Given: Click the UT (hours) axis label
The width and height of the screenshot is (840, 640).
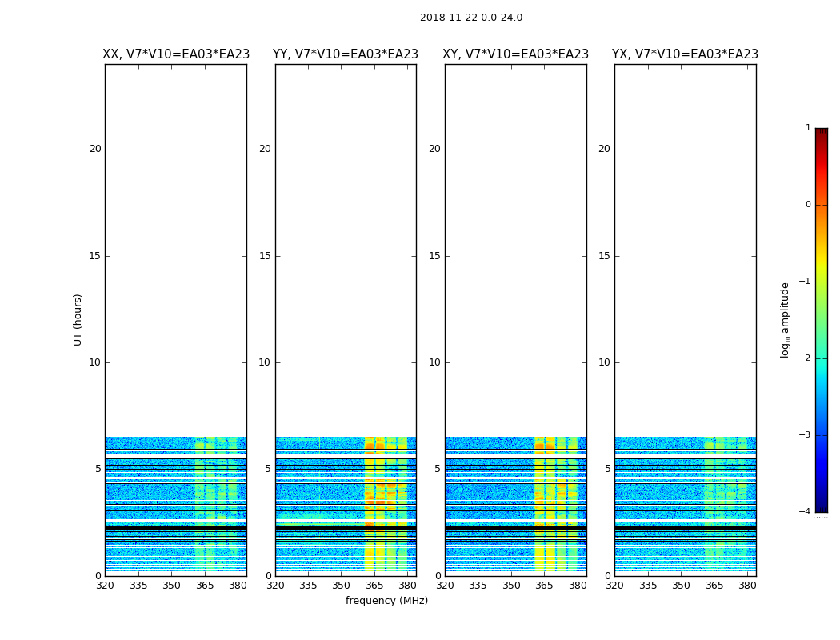Looking at the screenshot, I should (78, 320).
